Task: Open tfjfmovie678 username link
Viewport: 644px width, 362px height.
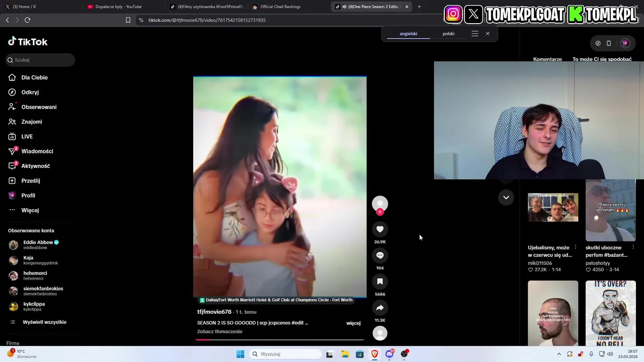Action: (214, 312)
